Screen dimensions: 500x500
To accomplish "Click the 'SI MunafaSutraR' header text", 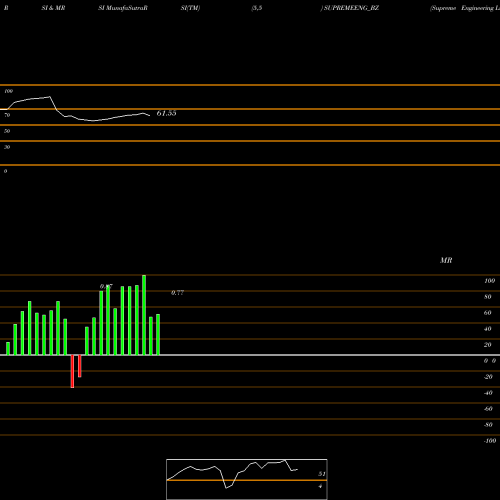I will click(123, 8).
